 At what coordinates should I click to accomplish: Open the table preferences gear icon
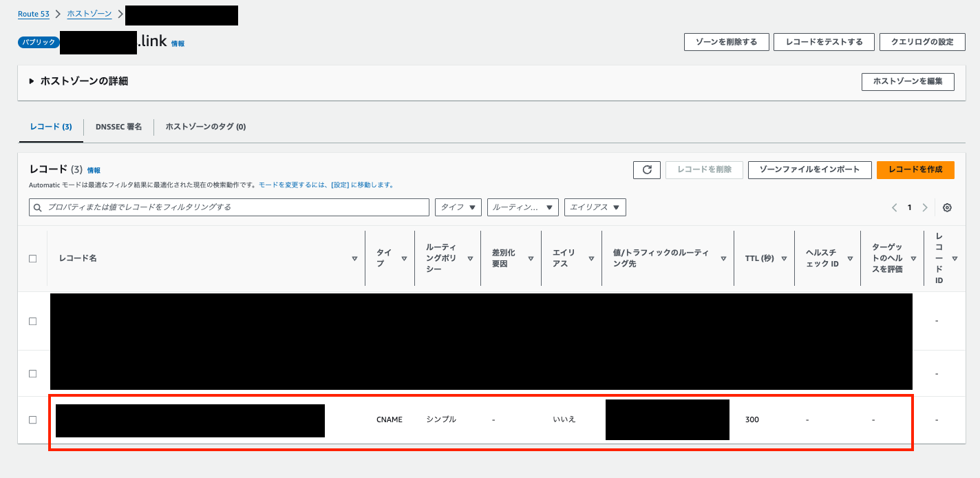(x=948, y=207)
